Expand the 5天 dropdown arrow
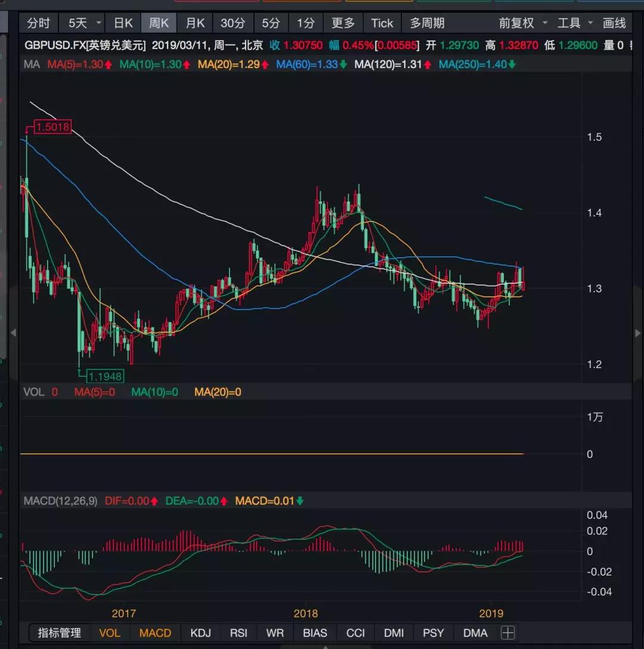 (98, 23)
